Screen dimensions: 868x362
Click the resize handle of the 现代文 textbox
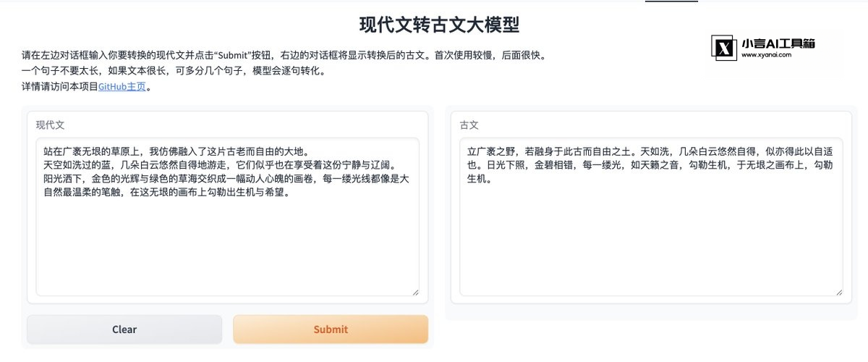tap(415, 292)
